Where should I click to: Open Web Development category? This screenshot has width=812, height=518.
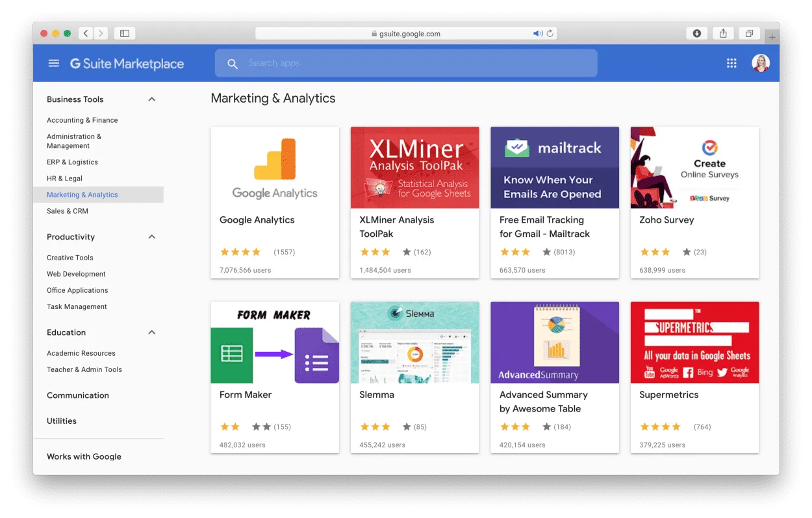(x=76, y=274)
